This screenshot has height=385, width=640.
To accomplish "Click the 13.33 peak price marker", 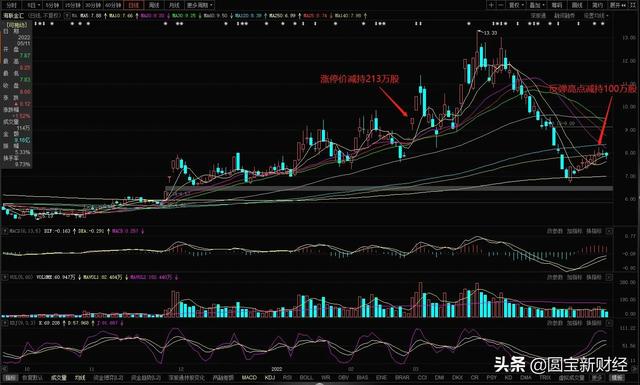I will pyautogui.click(x=490, y=33).
